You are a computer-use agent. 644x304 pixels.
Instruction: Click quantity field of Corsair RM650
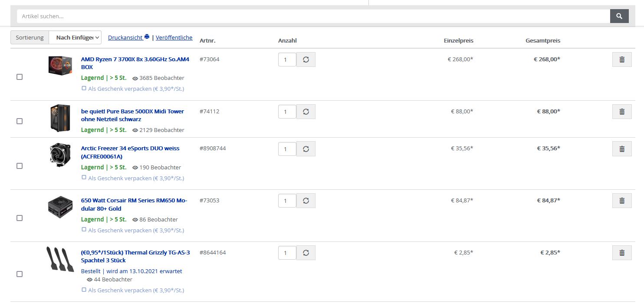click(x=287, y=201)
